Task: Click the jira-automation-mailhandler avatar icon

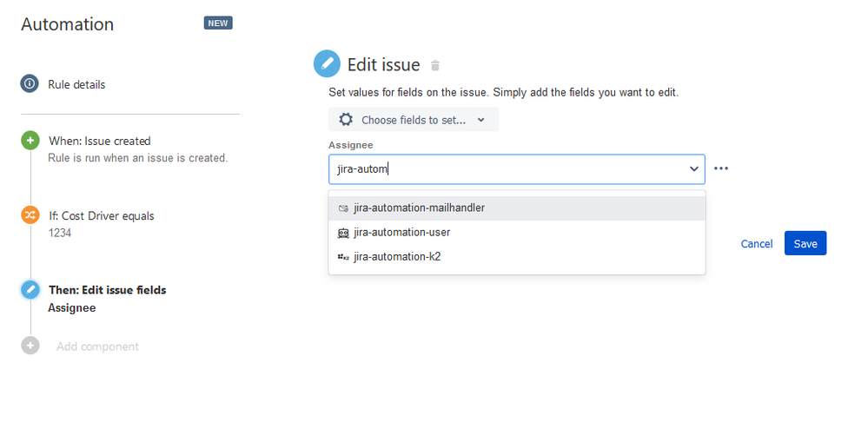Action: (343, 208)
